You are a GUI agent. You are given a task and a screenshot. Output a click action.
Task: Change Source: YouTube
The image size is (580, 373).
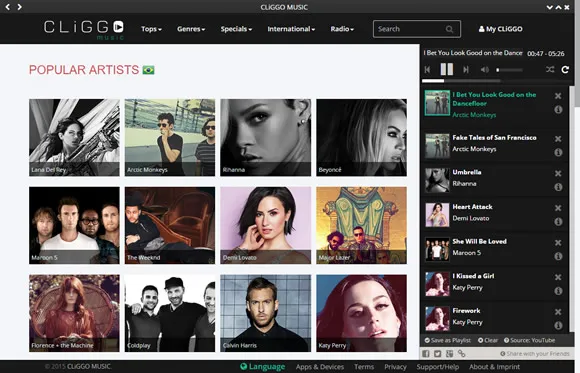point(529,340)
